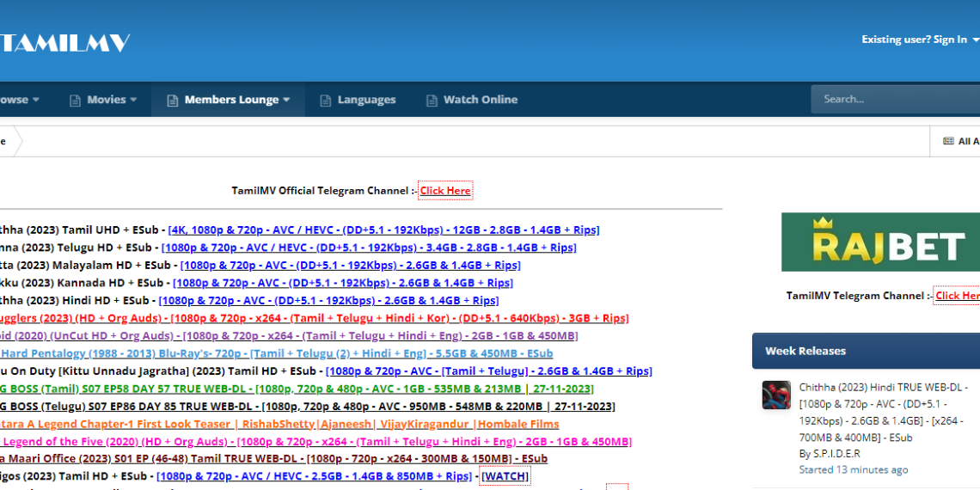Open Bigg Boss Telugu S07 EP86 link
Screen dimensions: 980x490
click(x=308, y=407)
